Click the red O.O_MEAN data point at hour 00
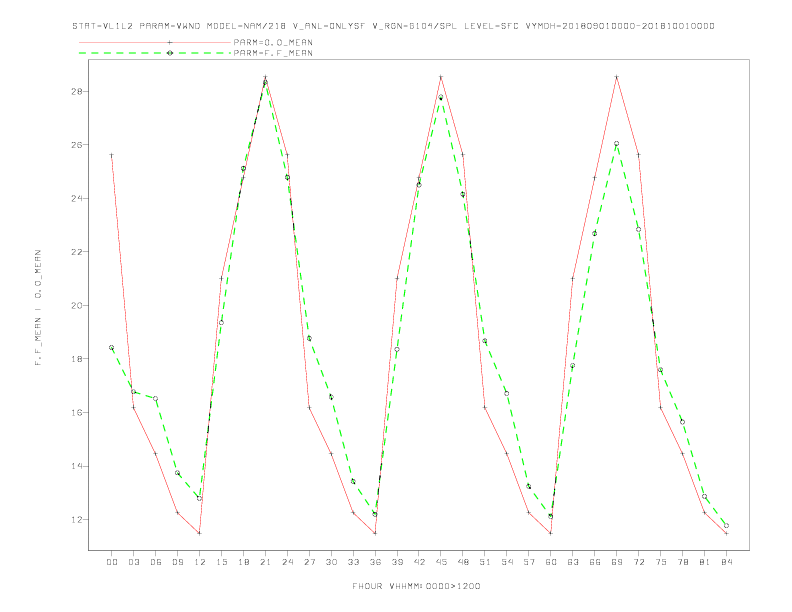Viewport: 792px width, 612px height. coord(112,155)
